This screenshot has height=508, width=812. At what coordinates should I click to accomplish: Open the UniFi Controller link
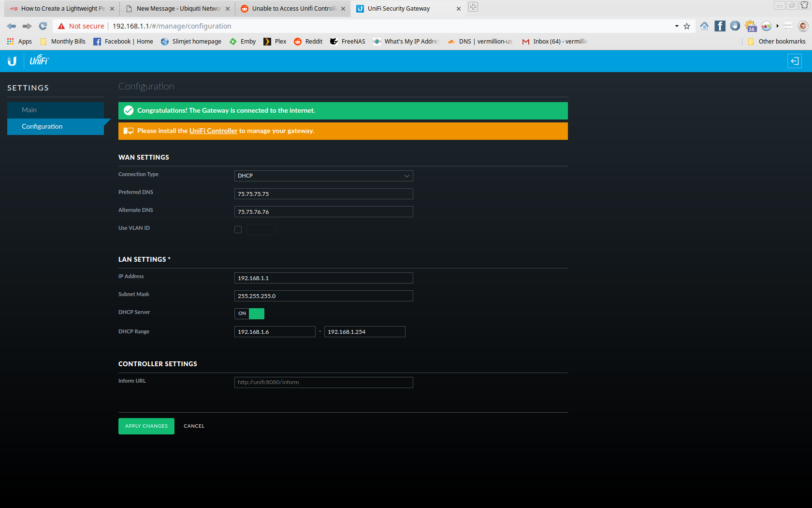point(213,131)
